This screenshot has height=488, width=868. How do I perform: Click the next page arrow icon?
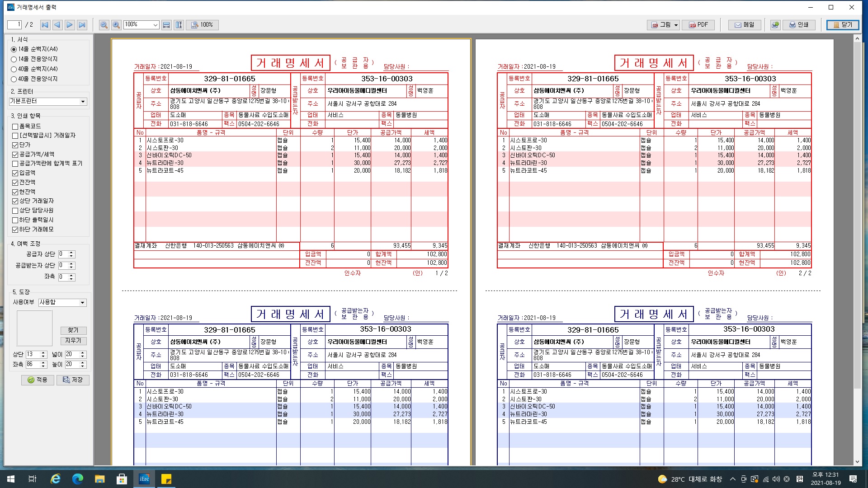[69, 25]
